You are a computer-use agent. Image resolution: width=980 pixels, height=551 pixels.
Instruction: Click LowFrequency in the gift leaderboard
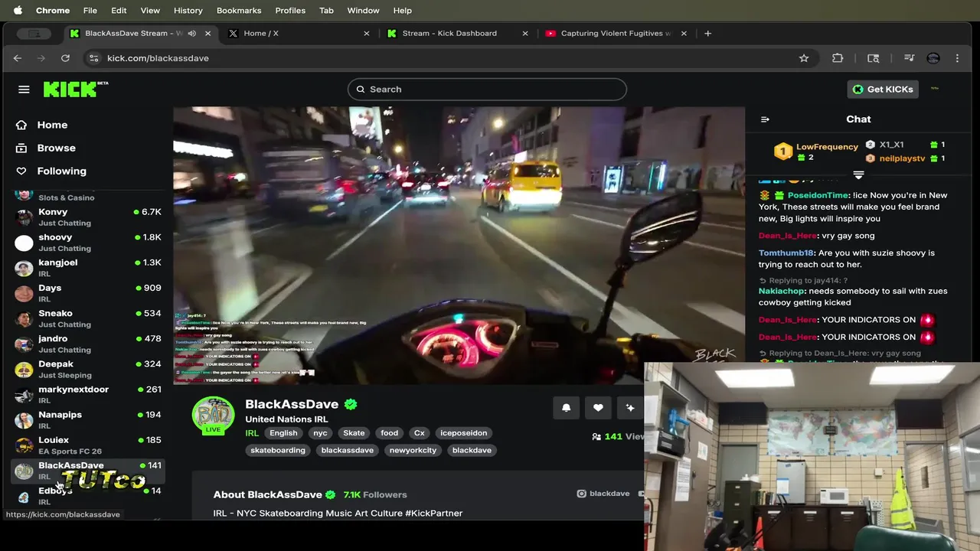(x=827, y=147)
